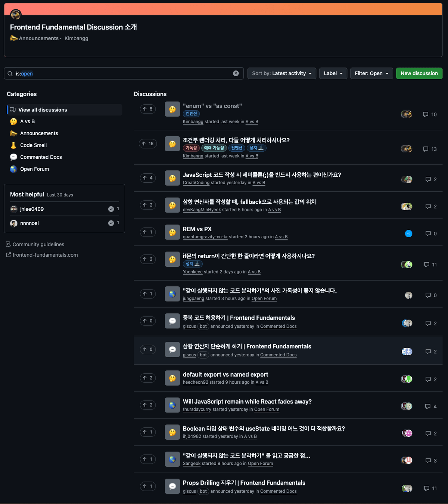Click the search magnifier icon
Viewport: 448px width, 504px height.
coord(10,73)
